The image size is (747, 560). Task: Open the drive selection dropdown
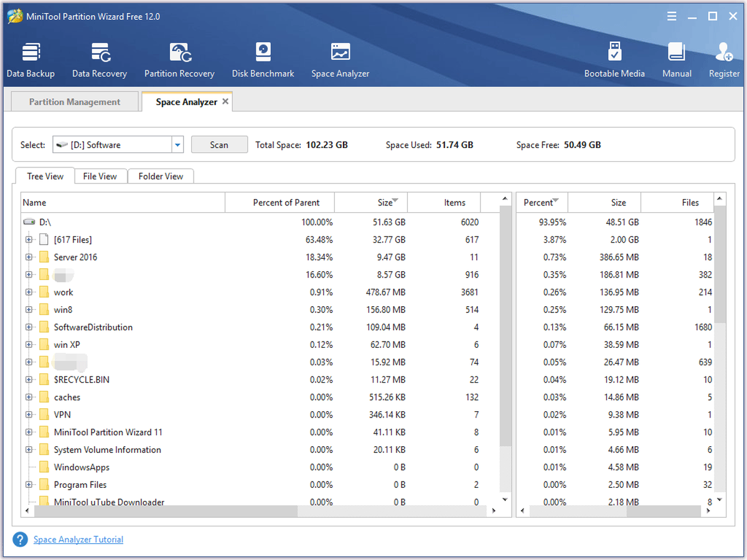(x=177, y=145)
